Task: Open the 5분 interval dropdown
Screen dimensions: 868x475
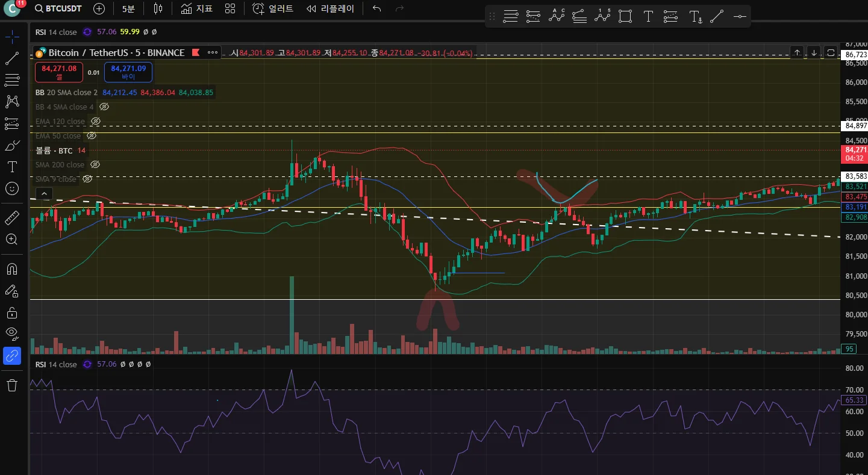Action: [x=128, y=9]
